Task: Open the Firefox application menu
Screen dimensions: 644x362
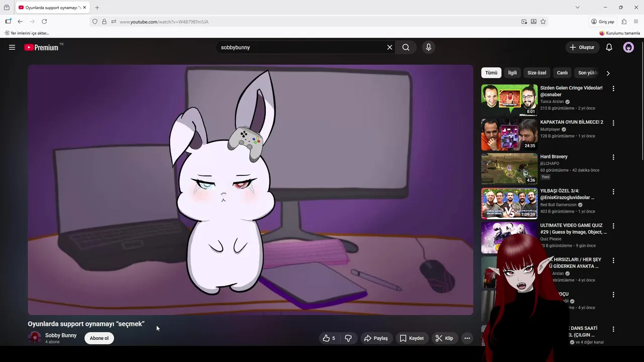Action: (x=636, y=22)
